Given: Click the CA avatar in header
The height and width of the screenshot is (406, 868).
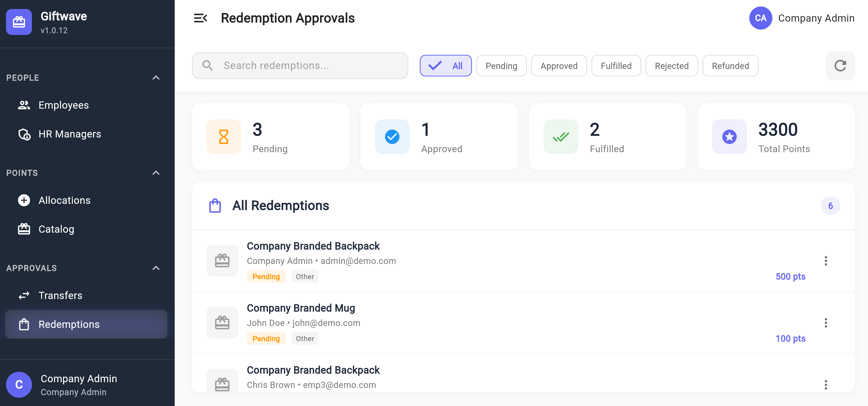Looking at the screenshot, I should (x=761, y=18).
